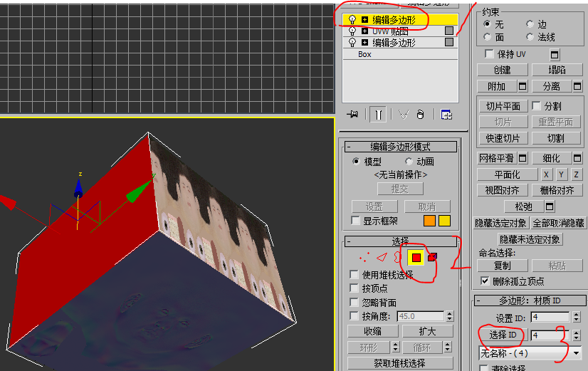Tick 使用堆栈选择 checkbox

pos(354,275)
